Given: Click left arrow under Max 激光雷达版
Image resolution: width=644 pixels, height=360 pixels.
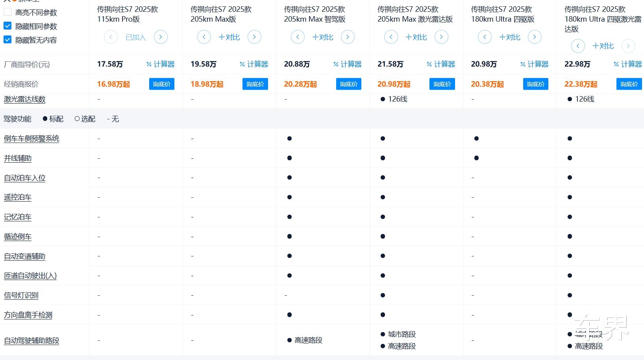Looking at the screenshot, I should 391,37.
